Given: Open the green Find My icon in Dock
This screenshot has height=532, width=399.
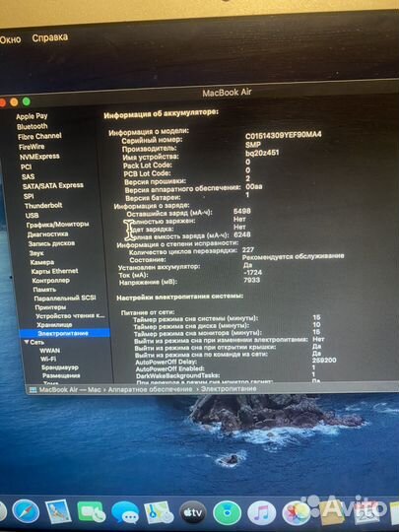Looking at the screenshot, I should coord(227,513).
